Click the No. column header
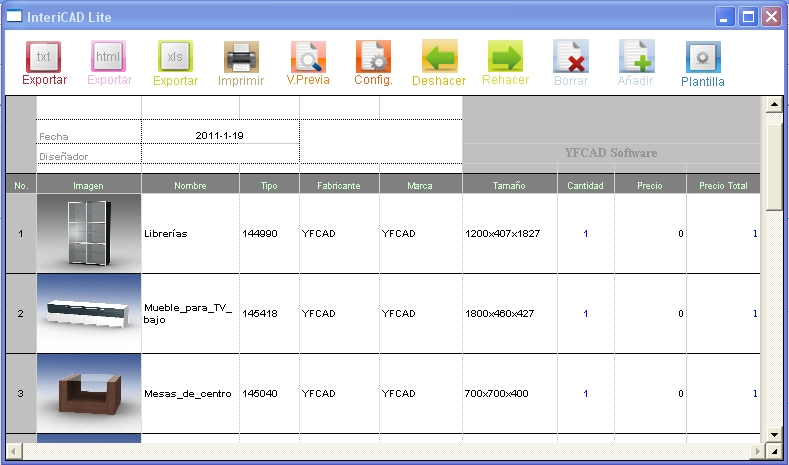 pos(21,185)
